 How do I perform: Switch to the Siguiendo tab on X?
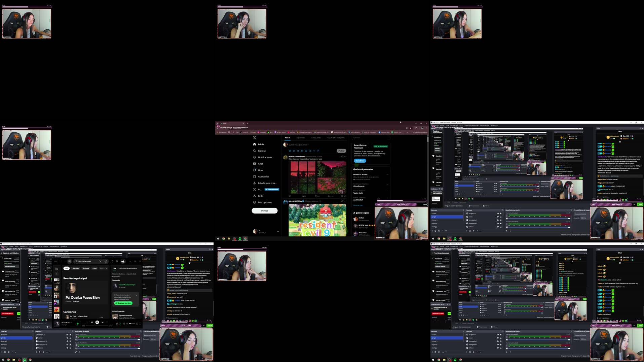[x=301, y=137]
